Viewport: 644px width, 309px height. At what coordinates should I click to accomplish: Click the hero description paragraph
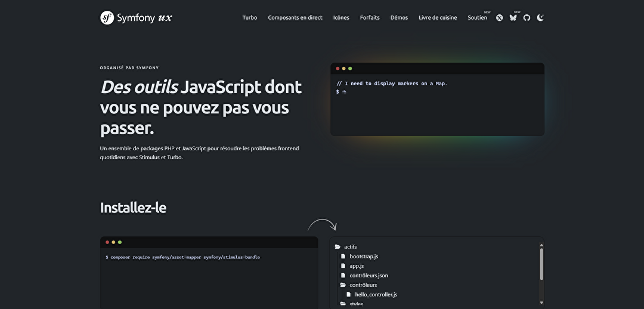pyautogui.click(x=199, y=153)
